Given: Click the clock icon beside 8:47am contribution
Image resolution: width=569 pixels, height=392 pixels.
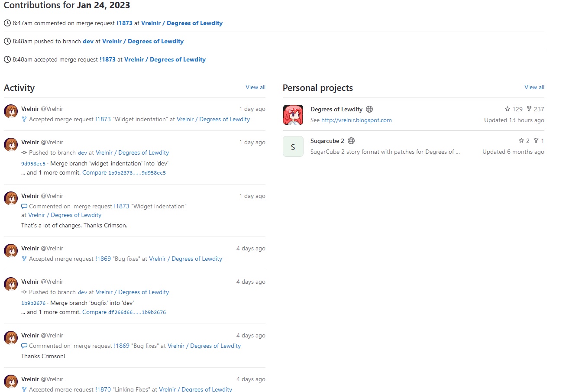Looking at the screenshot, I should pyautogui.click(x=7, y=23).
